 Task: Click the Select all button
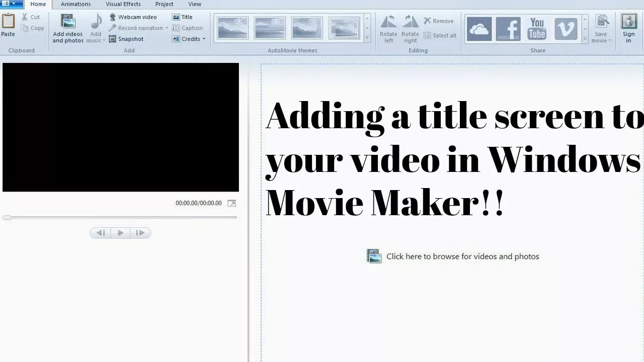440,36
